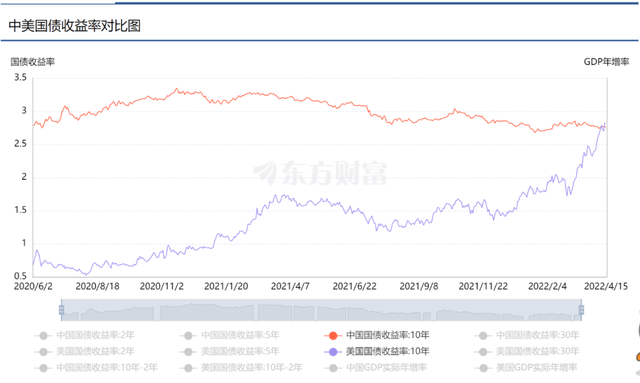The width and height of the screenshot is (640, 383).
Task: Click the 2020/11/2 date axis label
Action: click(x=162, y=286)
